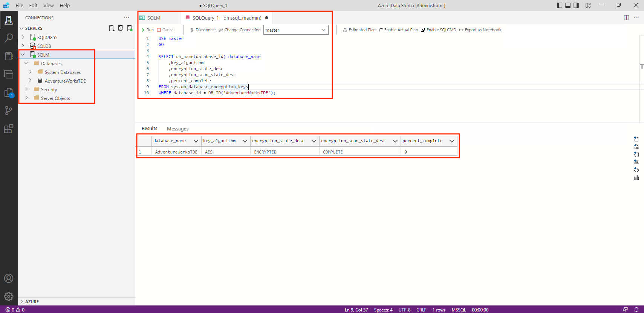Click the feedback icon in status bar
The width and height of the screenshot is (644, 313).
[625, 310]
